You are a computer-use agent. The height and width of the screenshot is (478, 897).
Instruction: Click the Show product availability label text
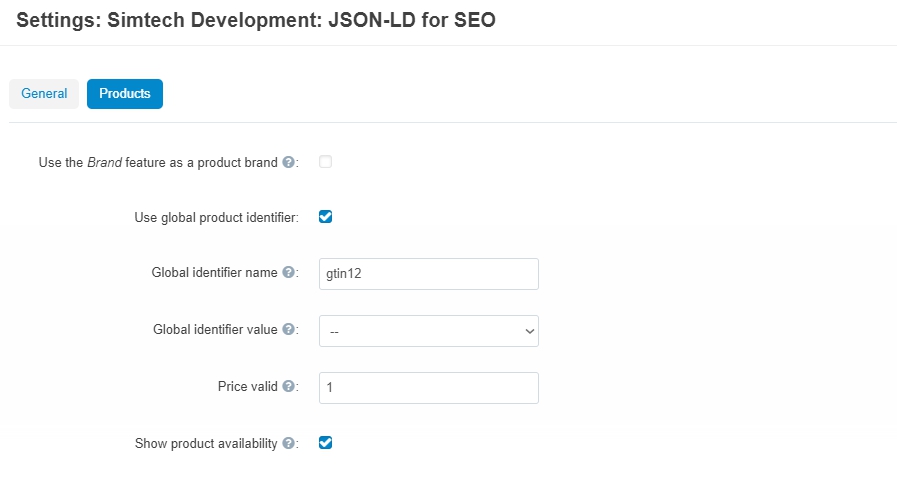[206, 444]
